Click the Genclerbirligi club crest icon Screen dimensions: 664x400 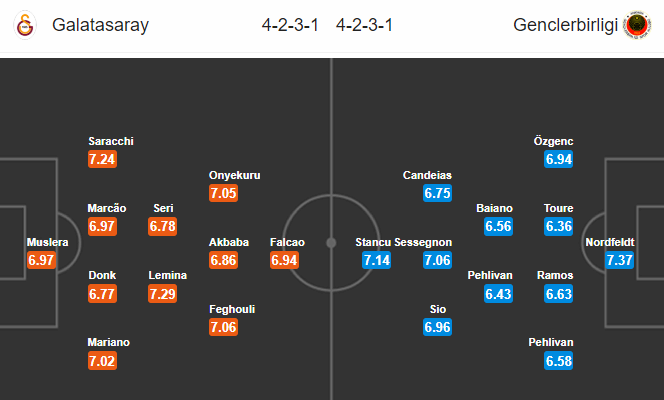pyautogui.click(x=637, y=25)
